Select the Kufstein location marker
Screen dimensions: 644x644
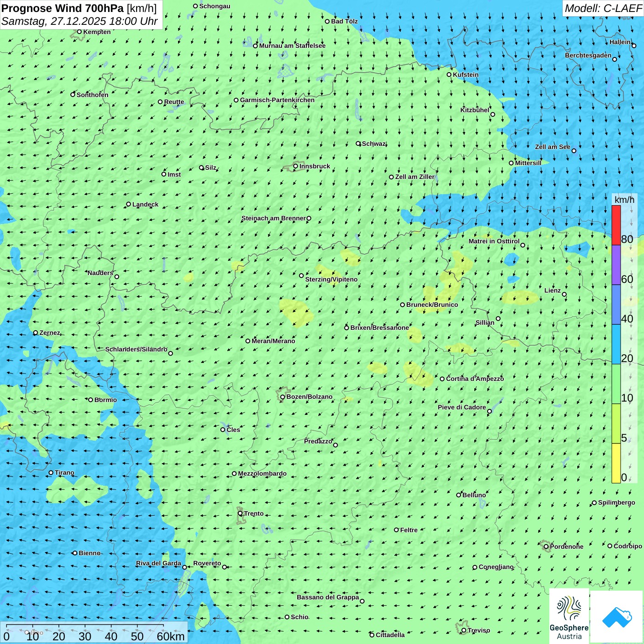coord(449,75)
